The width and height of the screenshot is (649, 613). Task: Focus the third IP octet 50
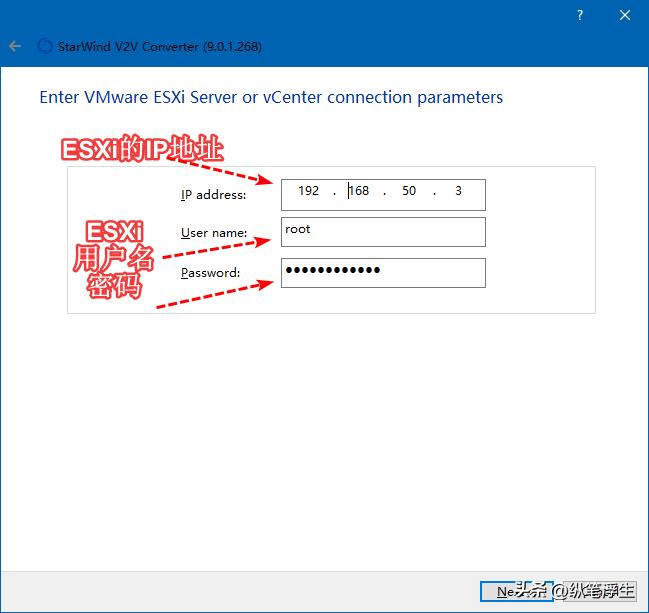(x=409, y=191)
